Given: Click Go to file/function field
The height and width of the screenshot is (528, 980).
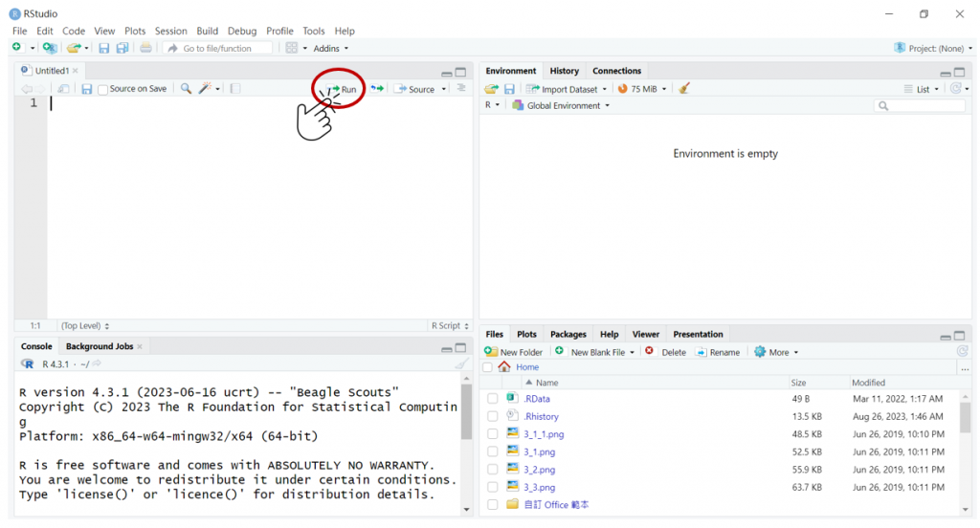Looking at the screenshot, I should 217,48.
